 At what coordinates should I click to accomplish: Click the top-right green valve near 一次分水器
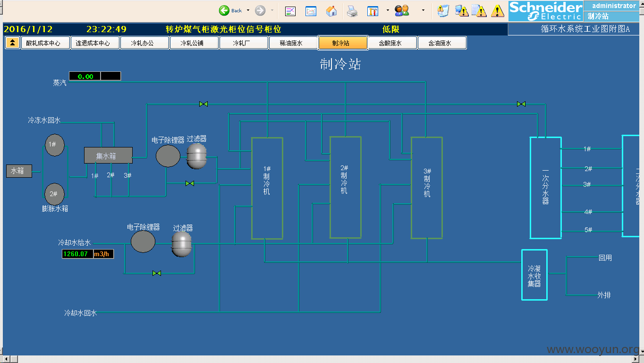[521, 104]
